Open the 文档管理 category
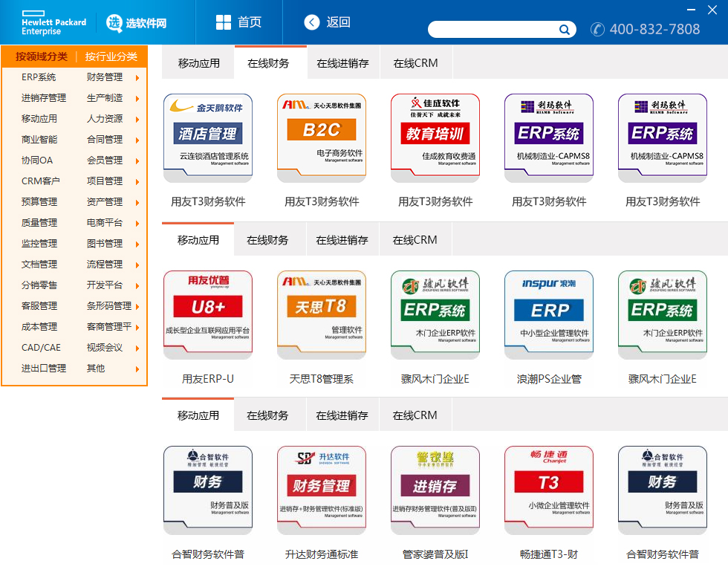The height and width of the screenshot is (587, 728). [x=39, y=265]
